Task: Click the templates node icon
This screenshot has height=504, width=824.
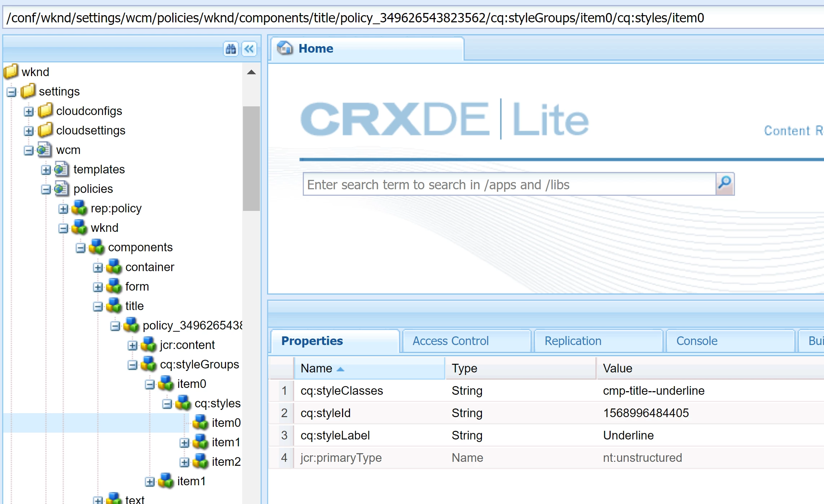Action: (x=62, y=169)
